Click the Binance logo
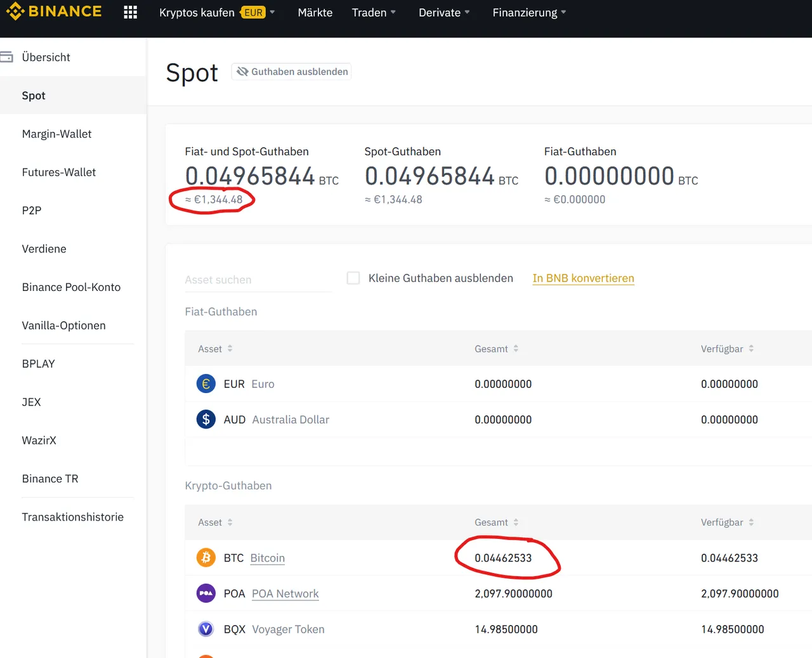The image size is (812, 658). point(54,11)
